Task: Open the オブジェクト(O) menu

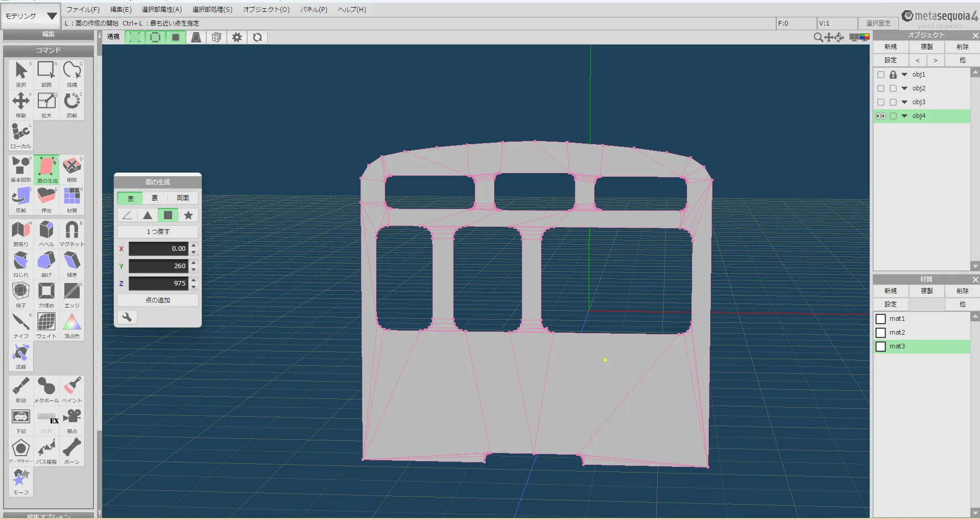Action: [266, 9]
